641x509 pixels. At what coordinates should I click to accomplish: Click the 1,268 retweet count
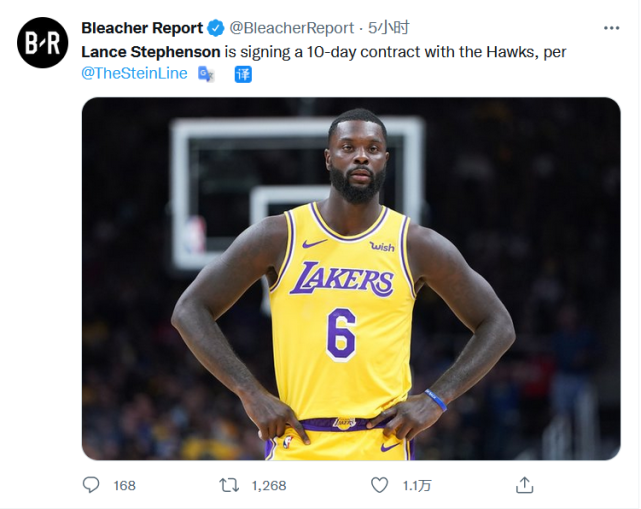268,486
